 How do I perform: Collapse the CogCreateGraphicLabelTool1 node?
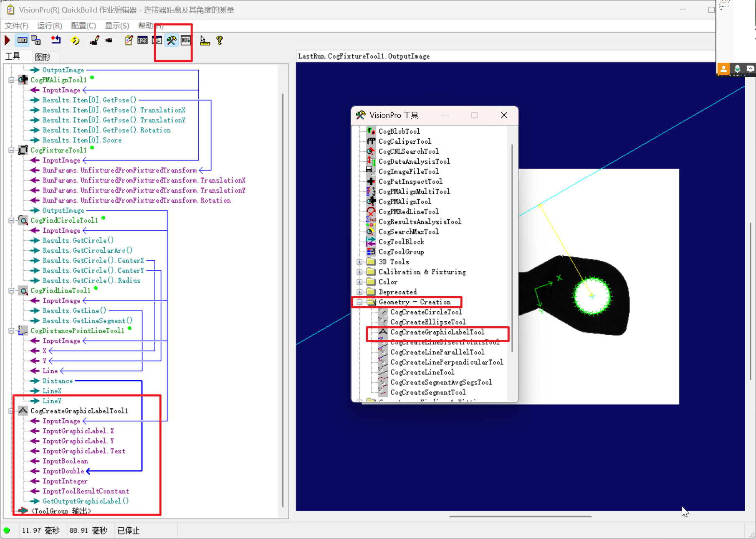coord(12,411)
